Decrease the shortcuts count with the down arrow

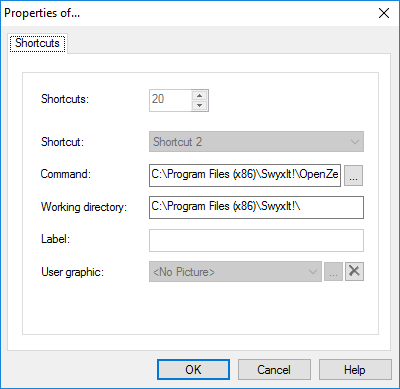pos(200,106)
